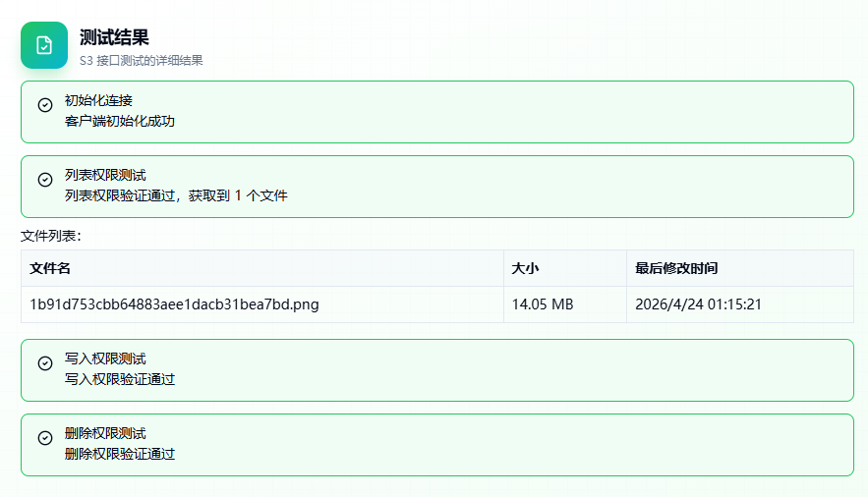Click the 文件名 column header

[x=50, y=268]
